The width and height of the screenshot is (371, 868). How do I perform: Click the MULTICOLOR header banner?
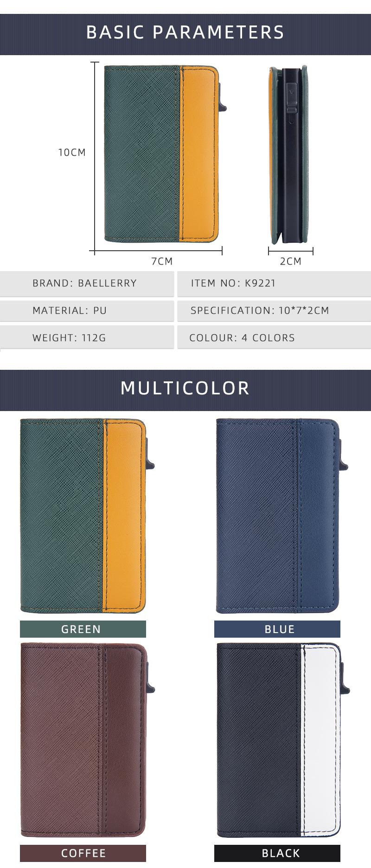click(x=185, y=390)
